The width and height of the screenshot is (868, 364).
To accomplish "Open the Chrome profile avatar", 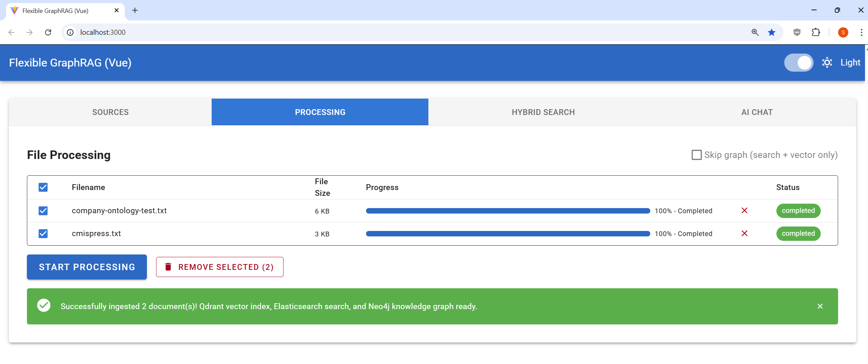I will tap(843, 32).
